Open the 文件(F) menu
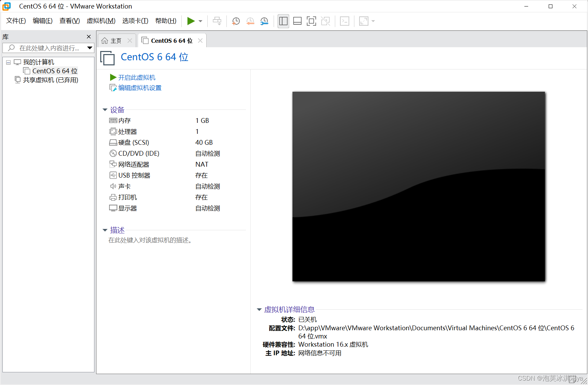The height and width of the screenshot is (385, 588). (16, 21)
